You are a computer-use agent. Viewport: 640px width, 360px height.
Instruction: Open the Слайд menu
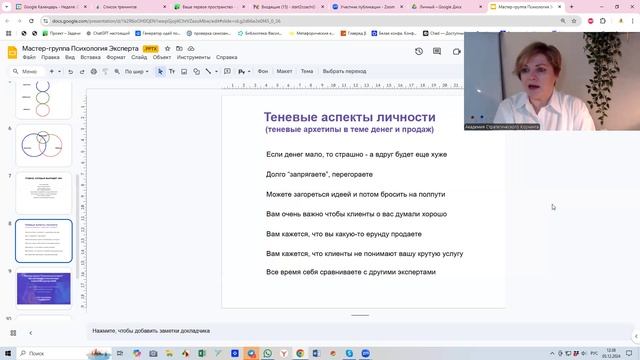[x=139, y=58]
